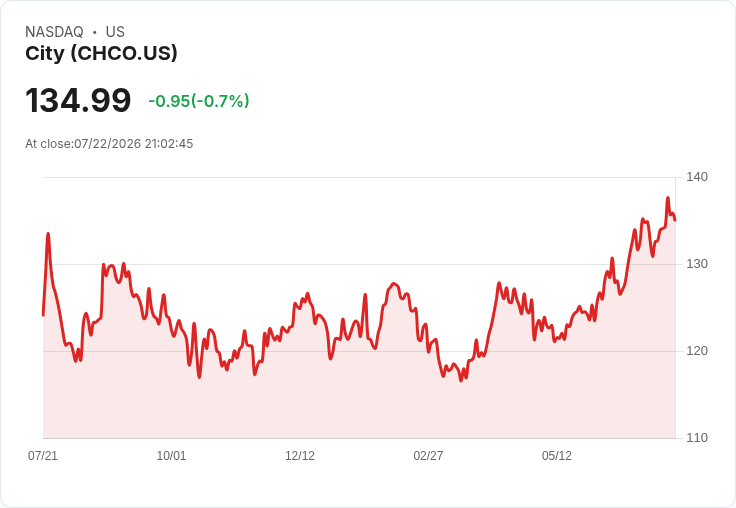
Task: Select the 07/21 date on x-axis
Action: point(43,456)
